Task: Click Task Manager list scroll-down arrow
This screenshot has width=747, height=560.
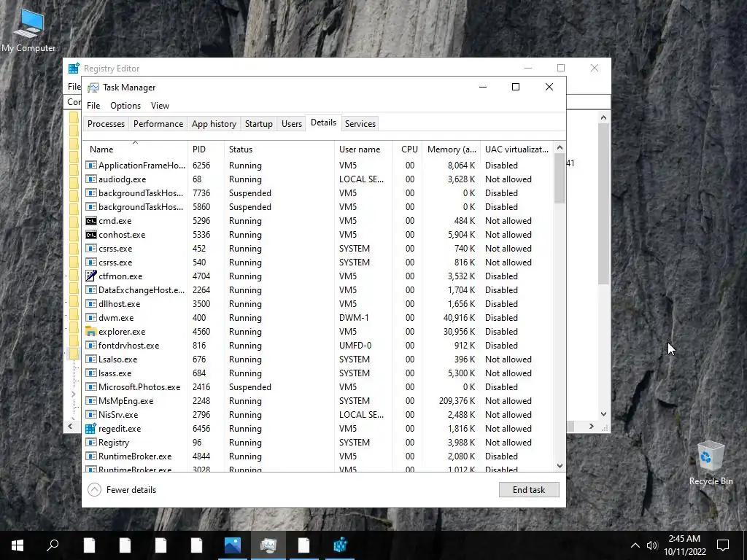Action: coord(560,466)
